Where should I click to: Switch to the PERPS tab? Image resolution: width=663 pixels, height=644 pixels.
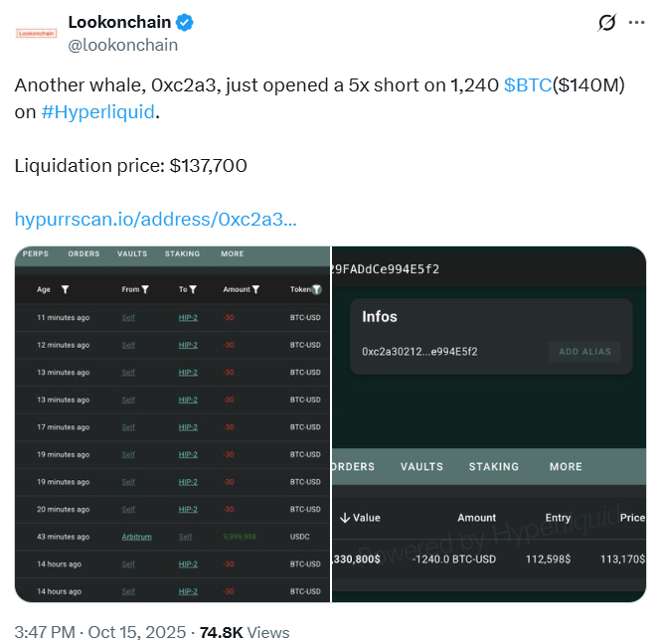pos(35,254)
